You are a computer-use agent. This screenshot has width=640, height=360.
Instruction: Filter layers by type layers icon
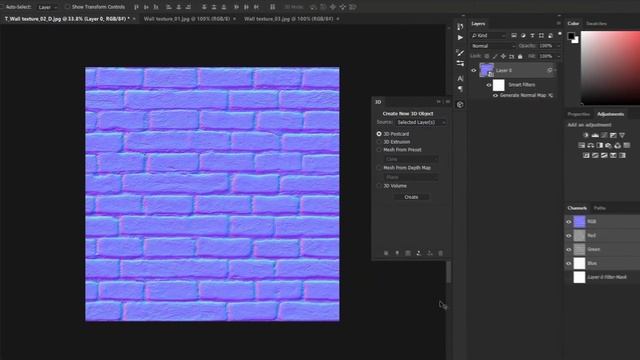532,36
